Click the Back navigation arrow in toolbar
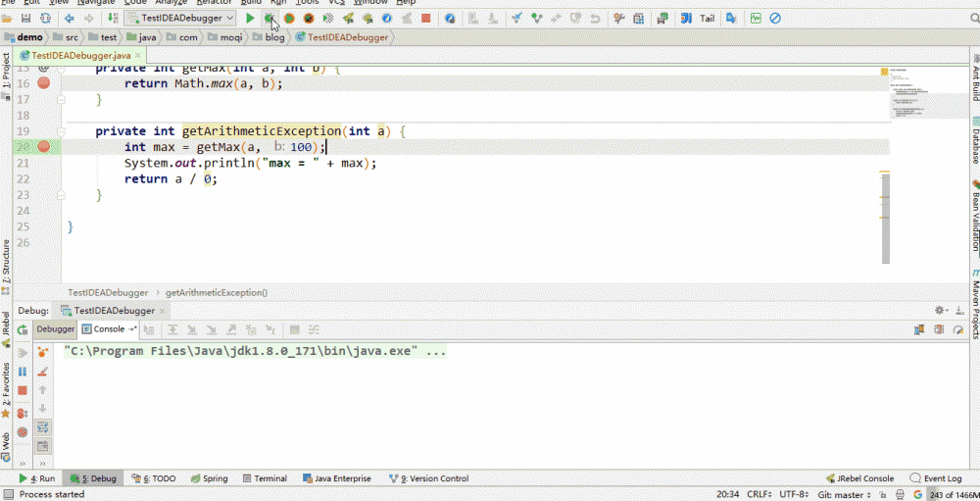This screenshot has width=980, height=501. pyautogui.click(x=69, y=18)
